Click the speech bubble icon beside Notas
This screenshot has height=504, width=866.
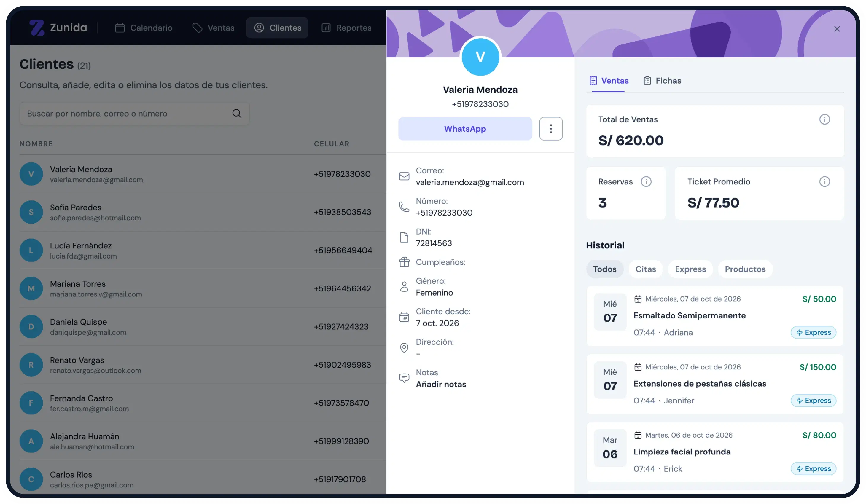pyautogui.click(x=404, y=378)
